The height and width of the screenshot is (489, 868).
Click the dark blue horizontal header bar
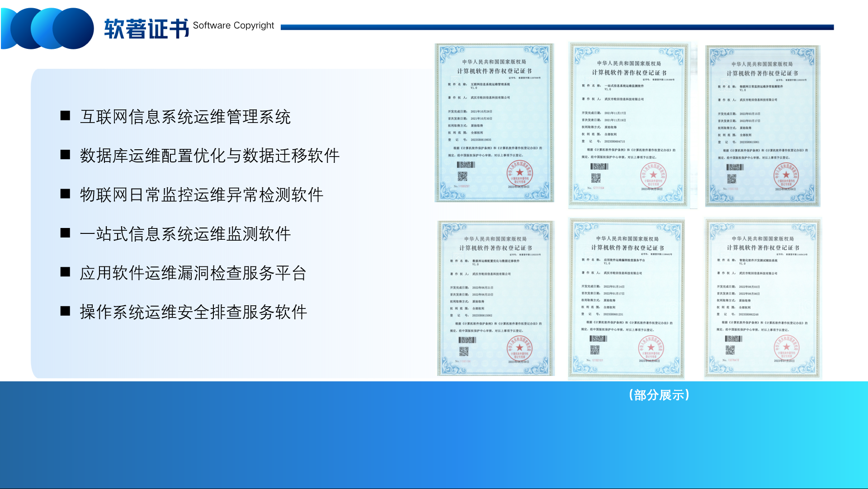coord(557,27)
